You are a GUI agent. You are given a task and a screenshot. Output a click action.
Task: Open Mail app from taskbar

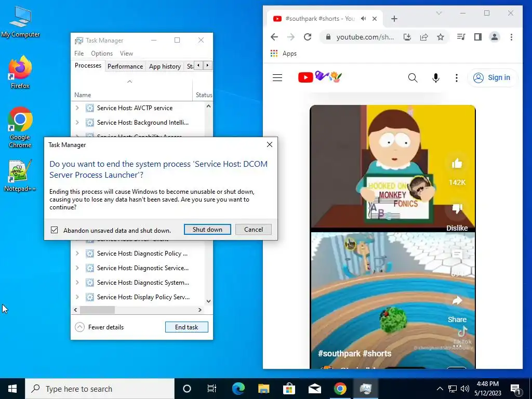[314, 389]
